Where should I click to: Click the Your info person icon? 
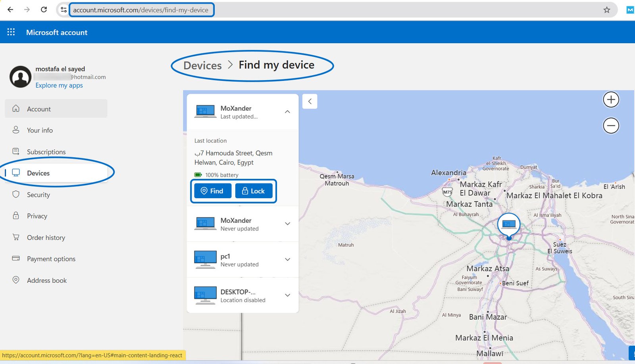(16, 130)
